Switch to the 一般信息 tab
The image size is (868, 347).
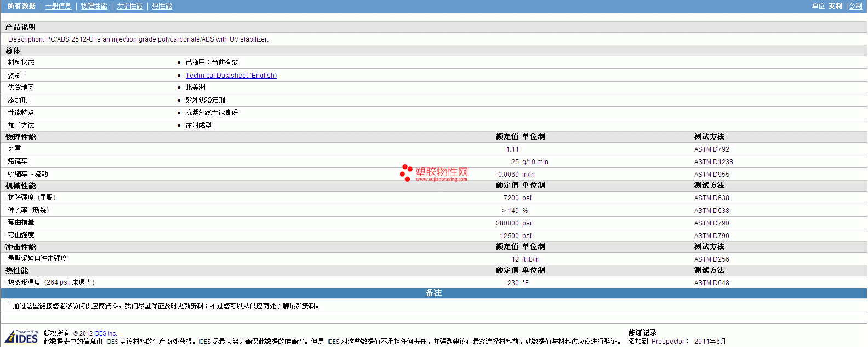(58, 6)
